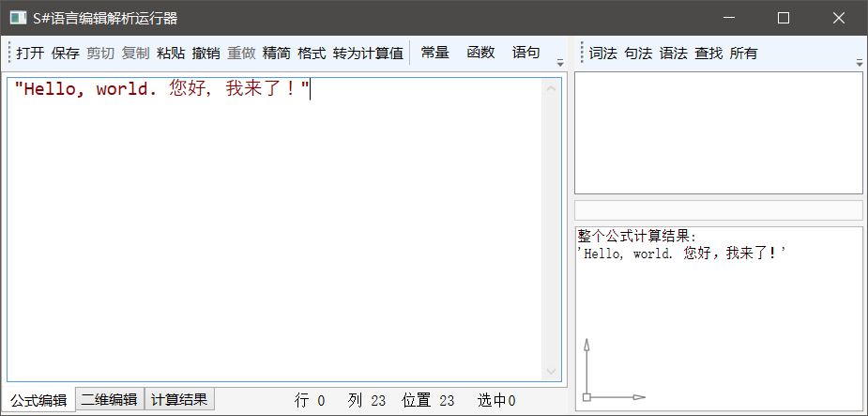Image resolution: width=868 pixels, height=416 pixels.
Task: Click the 粘贴 (Paste) toolbar button
Action: [171, 54]
